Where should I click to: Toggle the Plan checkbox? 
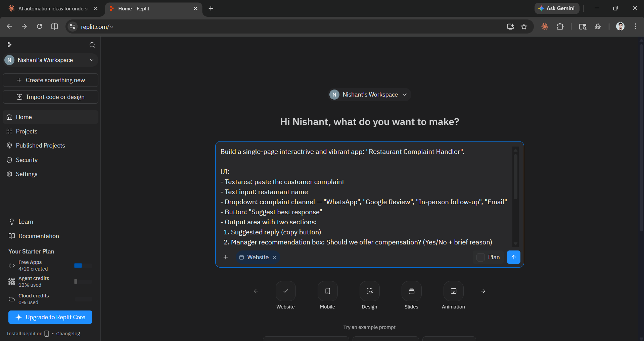(x=481, y=257)
